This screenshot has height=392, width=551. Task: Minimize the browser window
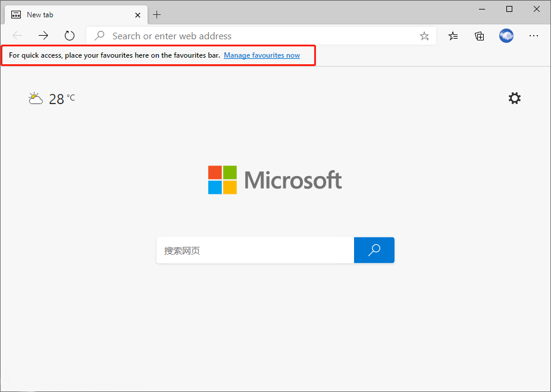[482, 9]
